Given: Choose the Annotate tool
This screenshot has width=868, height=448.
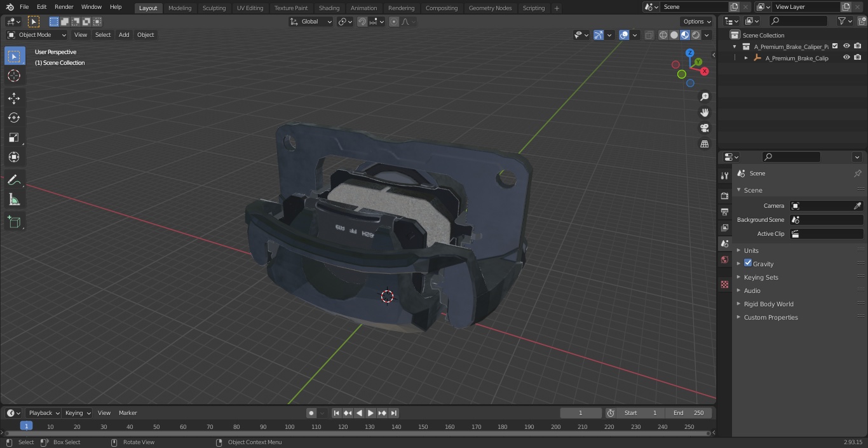Looking at the screenshot, I should [14, 180].
